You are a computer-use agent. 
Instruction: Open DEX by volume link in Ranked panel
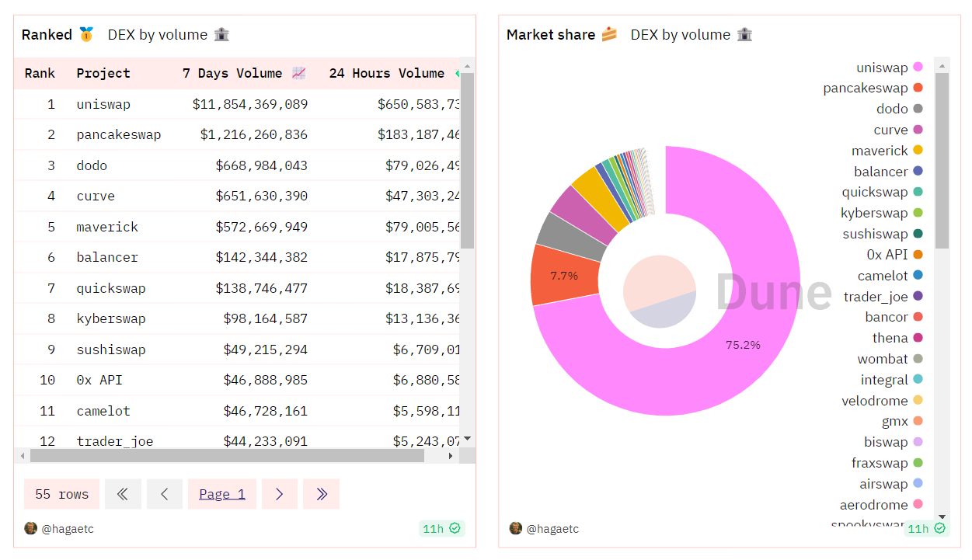[158, 34]
